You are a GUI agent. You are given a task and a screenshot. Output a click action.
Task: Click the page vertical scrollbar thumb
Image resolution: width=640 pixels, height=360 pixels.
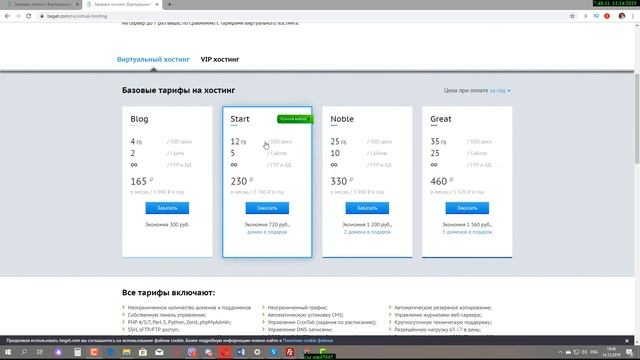pos(637,118)
